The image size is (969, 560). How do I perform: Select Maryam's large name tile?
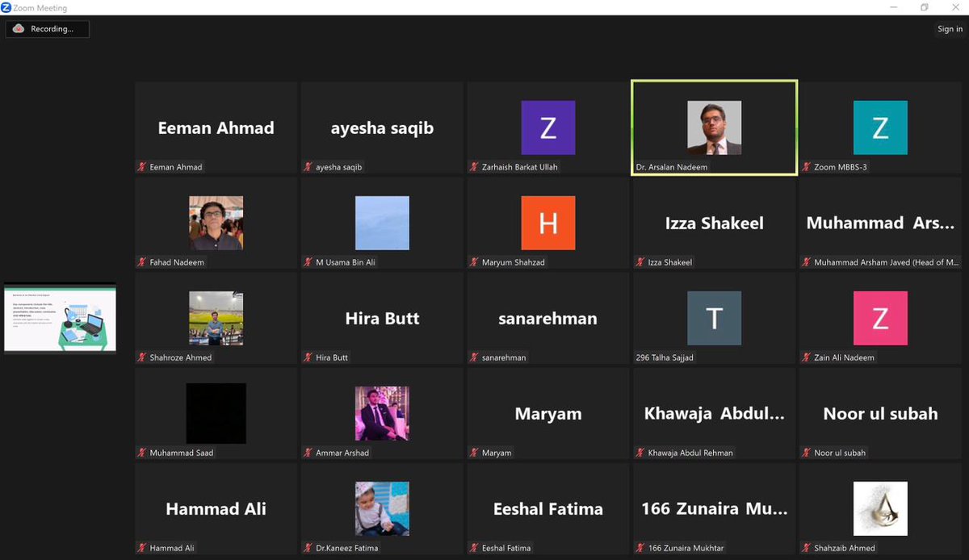[548, 413]
